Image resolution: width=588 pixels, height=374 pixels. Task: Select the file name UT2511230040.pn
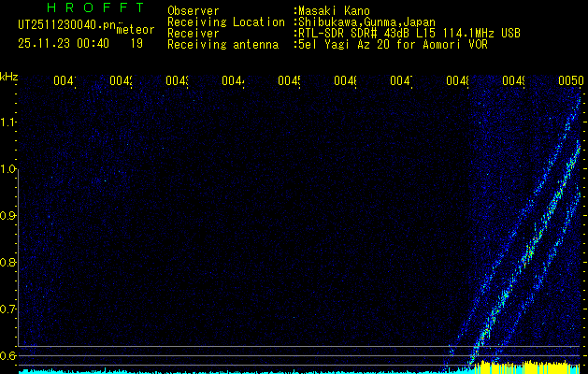click(x=67, y=24)
